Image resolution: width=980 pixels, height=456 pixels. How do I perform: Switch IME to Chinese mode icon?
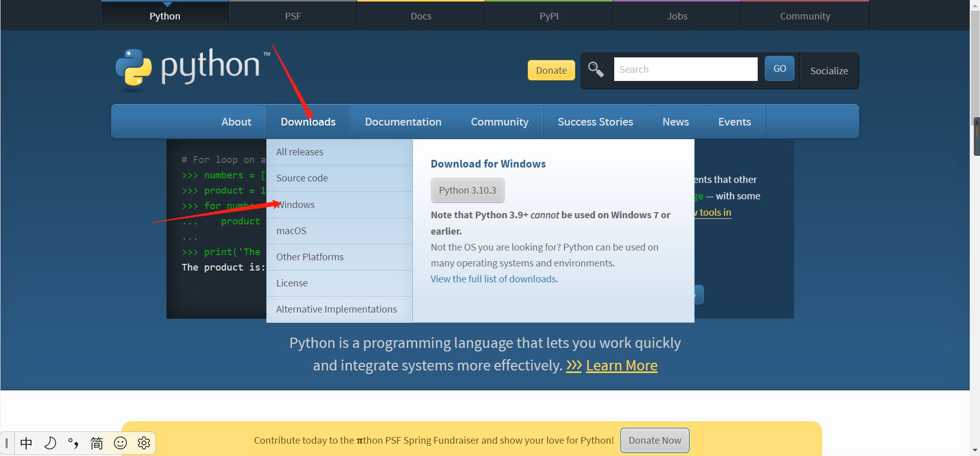pyautogui.click(x=26, y=443)
